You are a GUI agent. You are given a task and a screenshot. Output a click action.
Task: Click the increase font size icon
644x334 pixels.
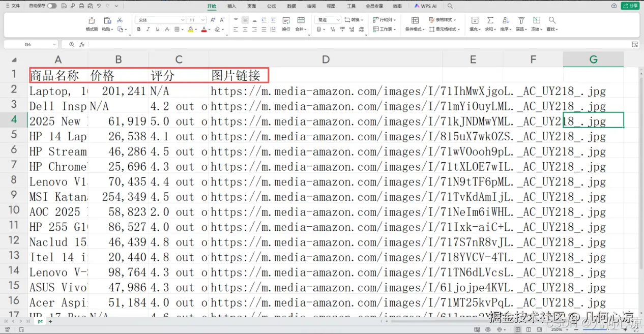click(213, 20)
